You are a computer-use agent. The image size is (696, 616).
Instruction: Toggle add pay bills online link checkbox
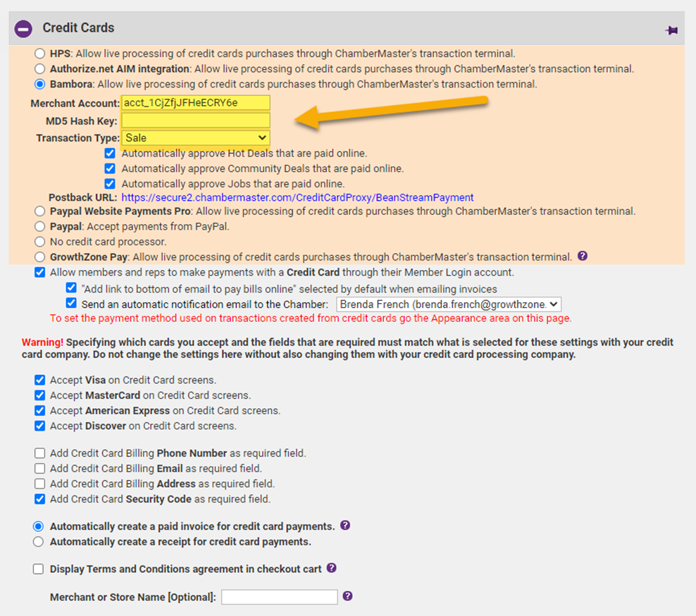[x=71, y=288]
